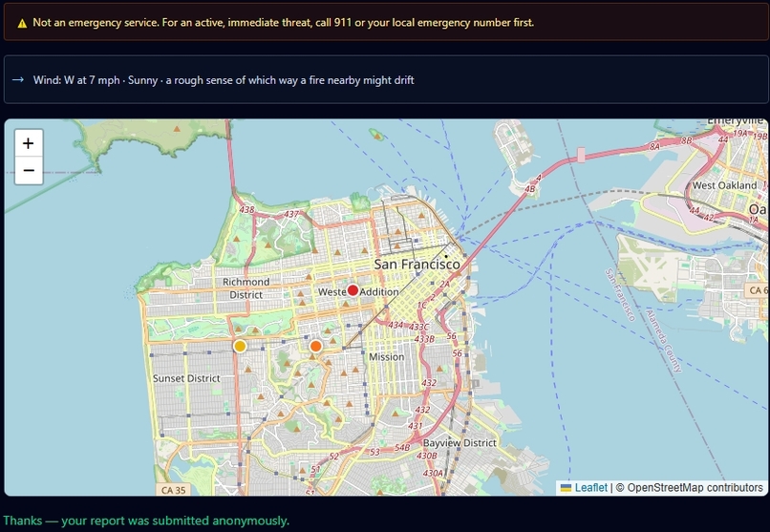Click the Ukraine flag icon in attribution
This screenshot has width=770, height=532.
coord(566,487)
